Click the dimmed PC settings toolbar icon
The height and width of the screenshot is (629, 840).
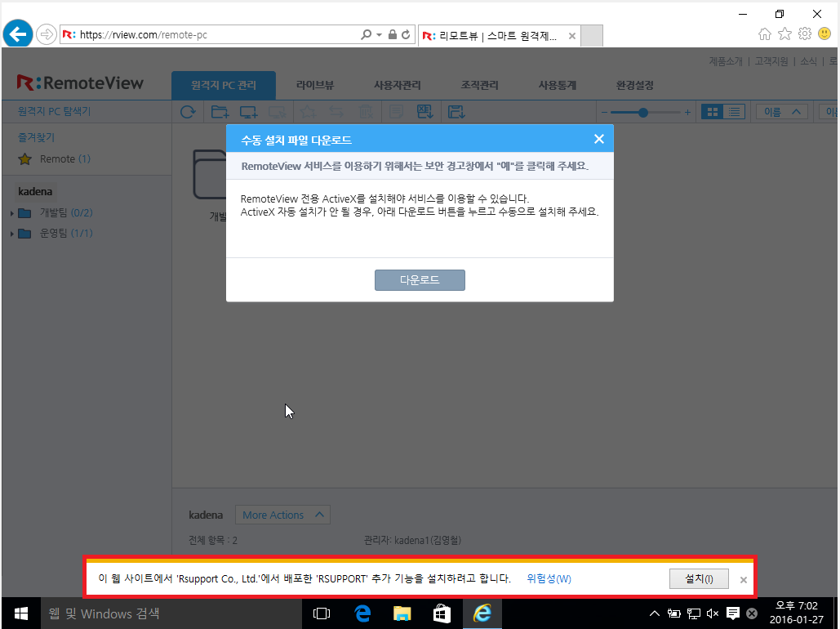pyautogui.click(x=277, y=112)
